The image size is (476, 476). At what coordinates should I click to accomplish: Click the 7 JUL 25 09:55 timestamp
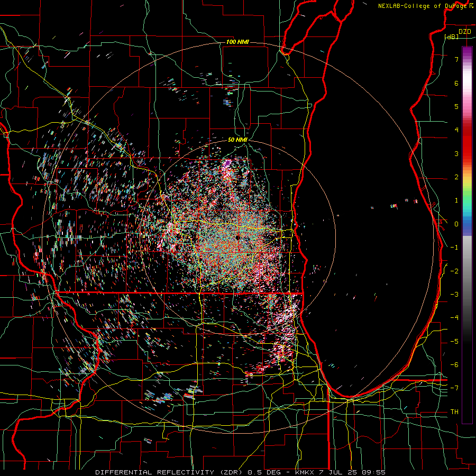click(x=353, y=472)
